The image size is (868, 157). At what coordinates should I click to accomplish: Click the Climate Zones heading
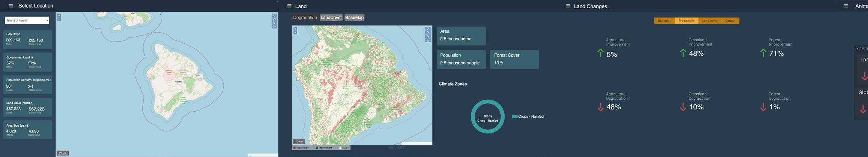(x=453, y=84)
